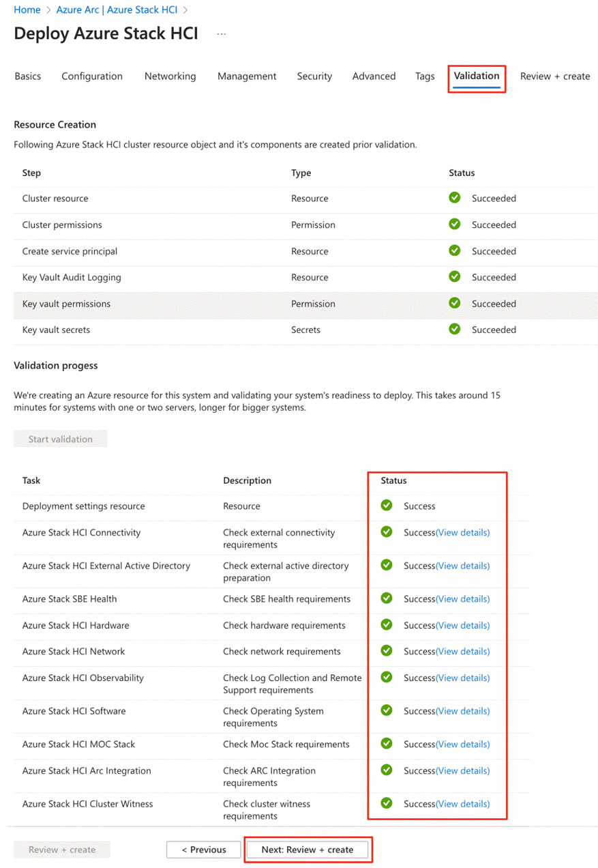Click the success icon for Azure Stack HCI Software
Screen dimensions: 598x868
[387, 710]
